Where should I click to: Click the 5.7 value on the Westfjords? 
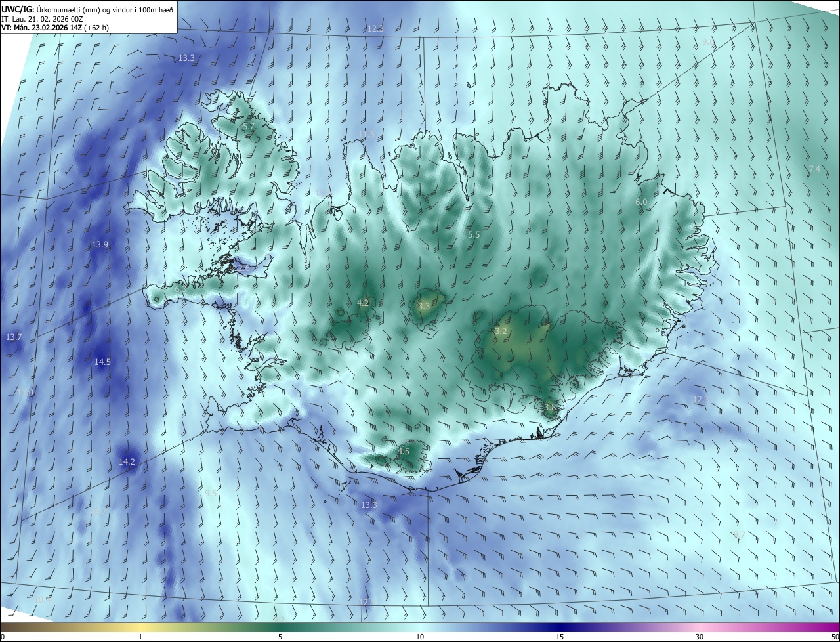(248, 125)
